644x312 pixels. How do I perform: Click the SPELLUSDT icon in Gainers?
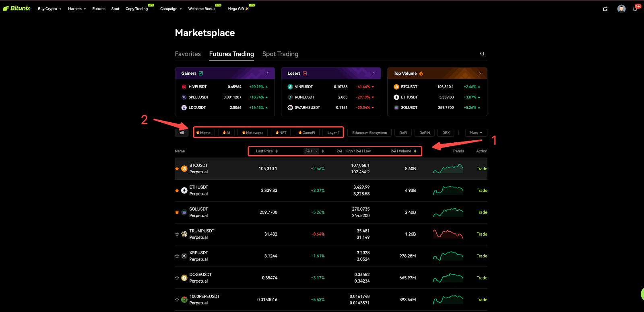[184, 97]
